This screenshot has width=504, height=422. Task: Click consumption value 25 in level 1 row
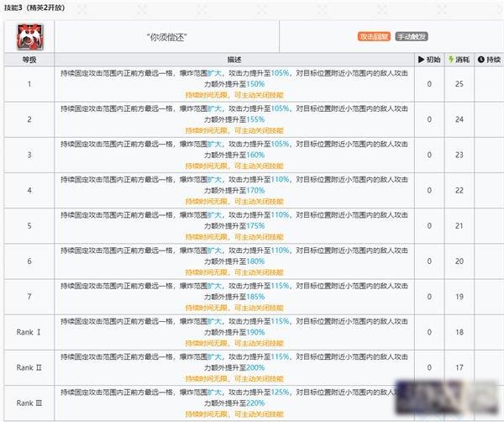(x=459, y=84)
